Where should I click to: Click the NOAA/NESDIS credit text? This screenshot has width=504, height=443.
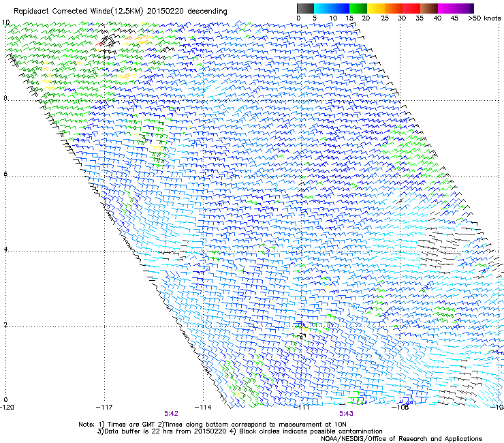point(401,439)
